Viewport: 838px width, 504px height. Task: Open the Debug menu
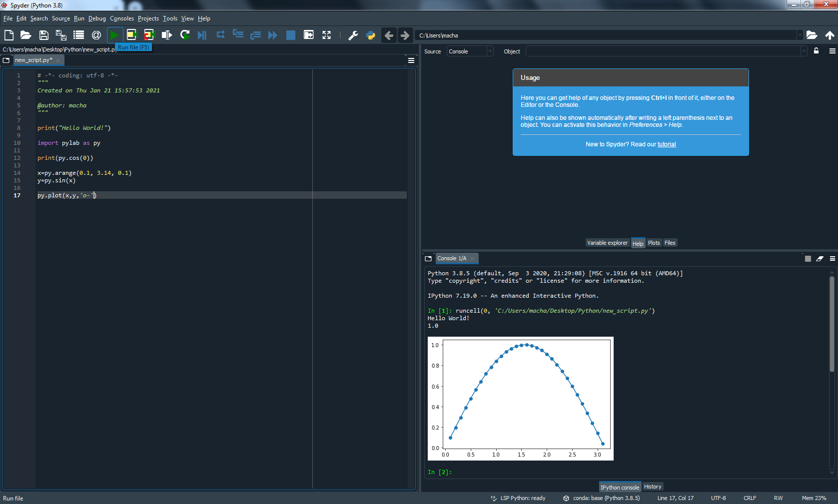tap(97, 18)
